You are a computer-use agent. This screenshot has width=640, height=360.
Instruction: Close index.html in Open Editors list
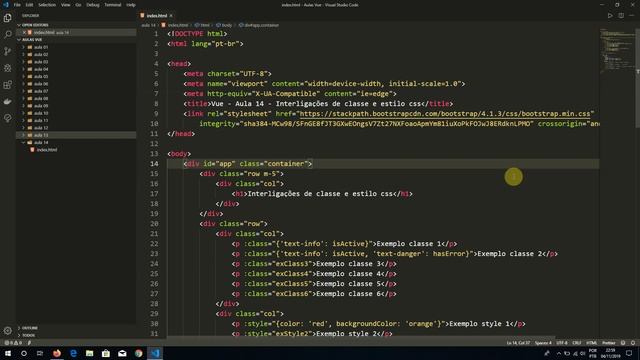(x=24, y=32)
